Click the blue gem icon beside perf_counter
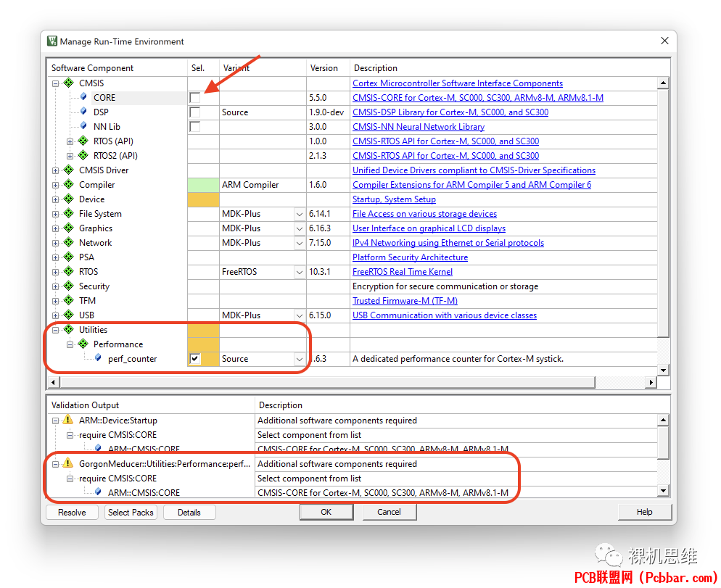The height and width of the screenshot is (588, 721). 98,358
